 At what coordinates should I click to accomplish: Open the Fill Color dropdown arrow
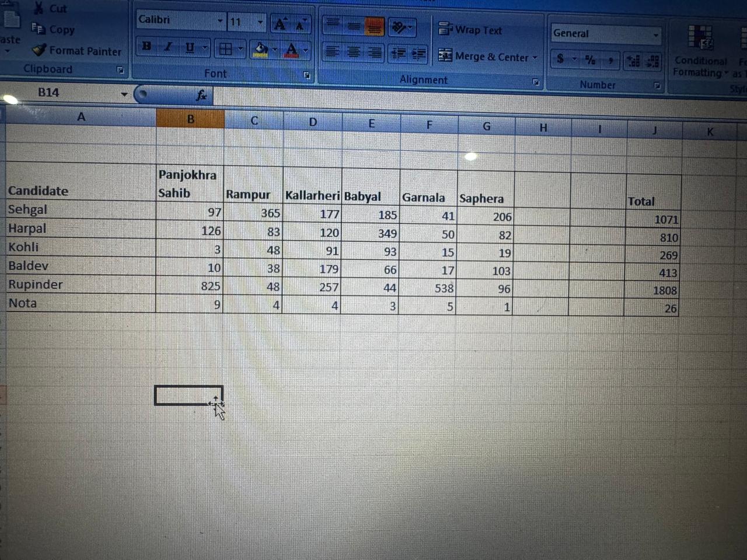click(x=275, y=50)
